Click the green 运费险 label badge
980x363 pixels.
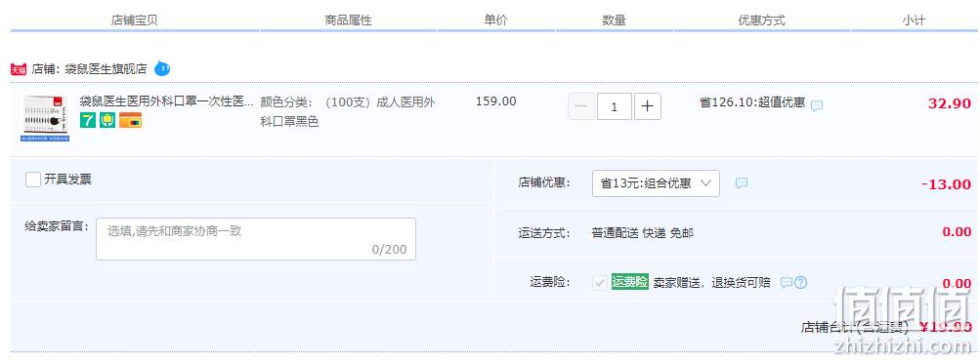tap(630, 282)
